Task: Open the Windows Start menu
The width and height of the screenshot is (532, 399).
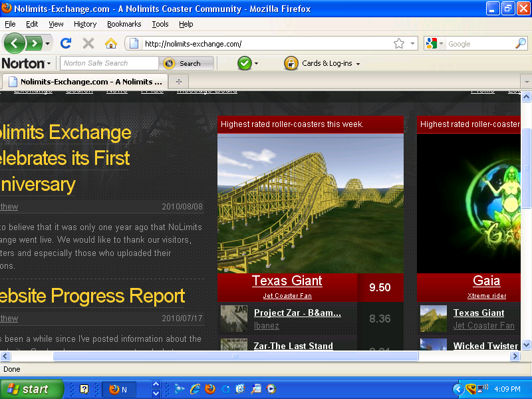Action: click(x=31, y=389)
